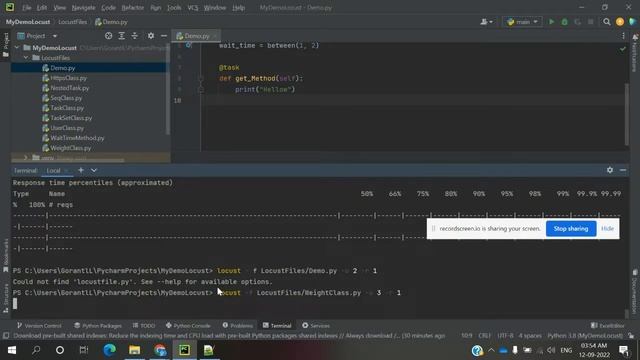Click terminal command input line

coord(318,304)
